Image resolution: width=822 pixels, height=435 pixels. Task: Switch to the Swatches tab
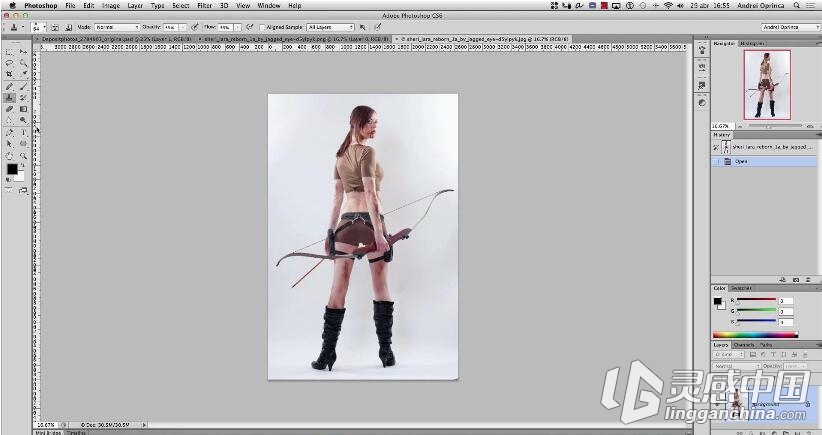(741, 288)
